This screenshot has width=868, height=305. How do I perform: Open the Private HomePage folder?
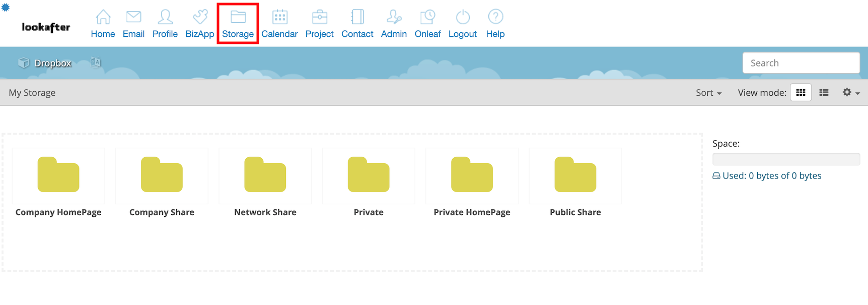click(x=472, y=175)
